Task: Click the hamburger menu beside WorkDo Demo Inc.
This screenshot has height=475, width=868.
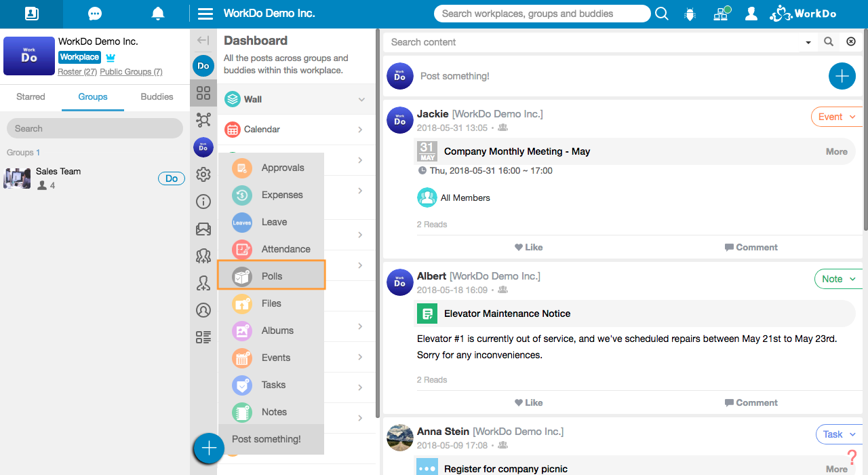Action: pyautogui.click(x=205, y=14)
